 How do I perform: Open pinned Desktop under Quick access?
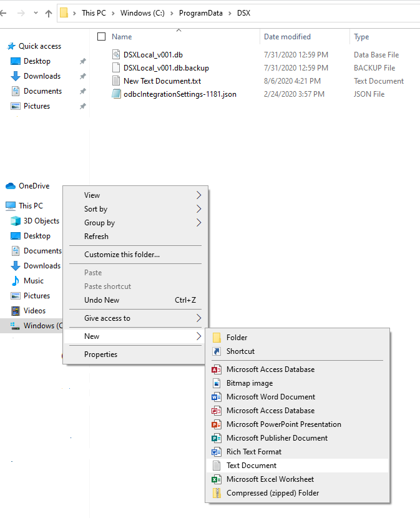37,61
